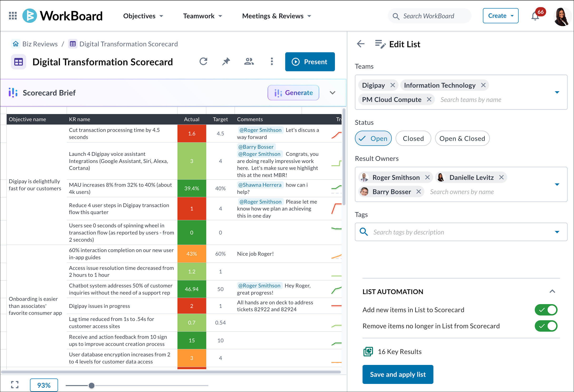This screenshot has width=574, height=392.
Task: Click the 46.94 Actual cell
Action: click(192, 289)
